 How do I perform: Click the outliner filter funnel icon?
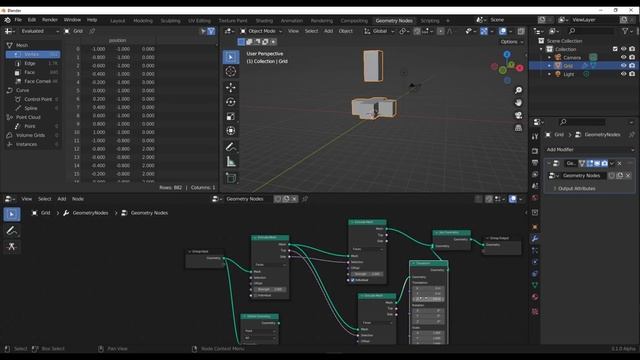click(625, 31)
